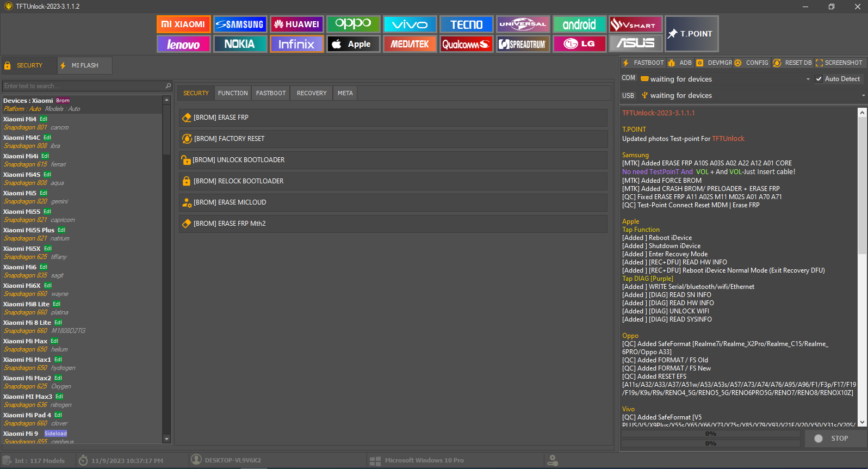The image size is (868, 469).
Task: Click the clock icon in status bar
Action: click(x=83, y=460)
